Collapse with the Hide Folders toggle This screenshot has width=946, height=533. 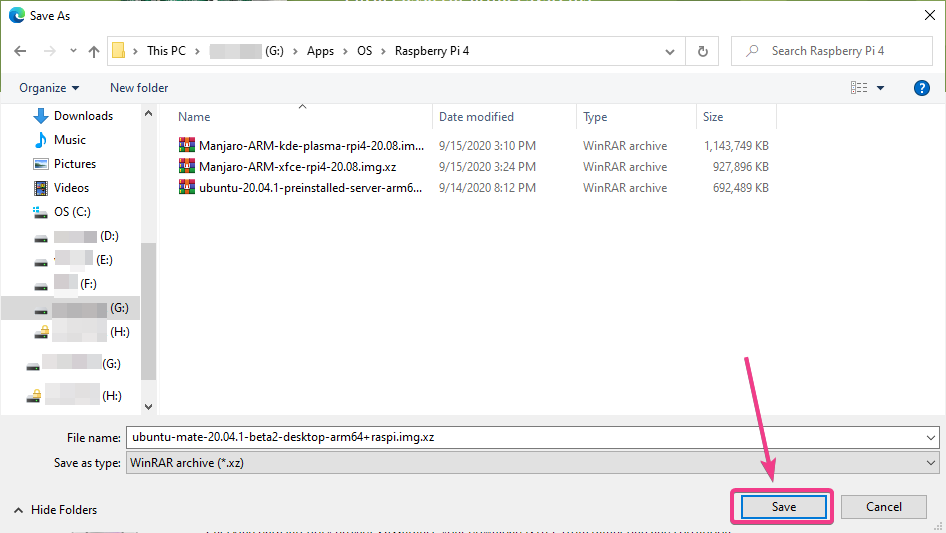(x=55, y=509)
